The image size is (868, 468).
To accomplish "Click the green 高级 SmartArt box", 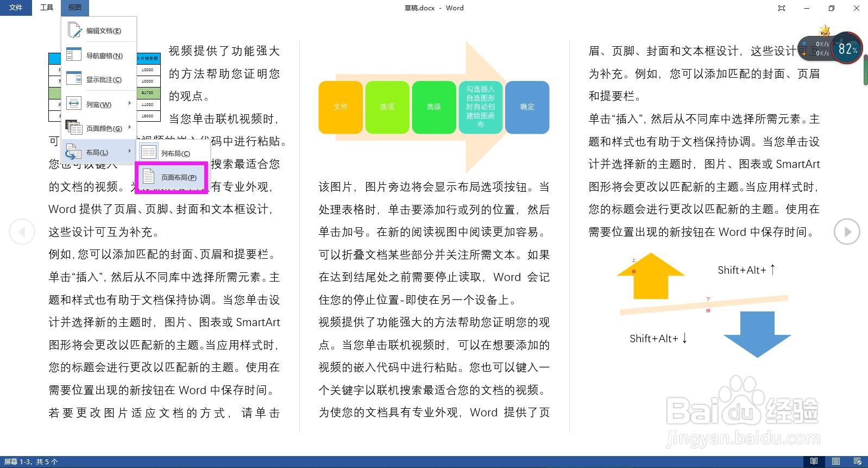I will pyautogui.click(x=434, y=107).
